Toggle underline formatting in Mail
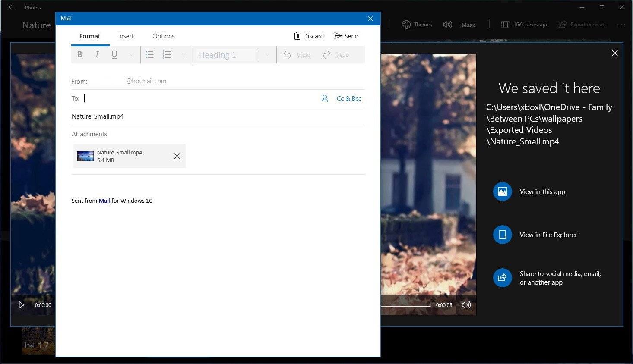The height and width of the screenshot is (364, 633). [x=114, y=55]
